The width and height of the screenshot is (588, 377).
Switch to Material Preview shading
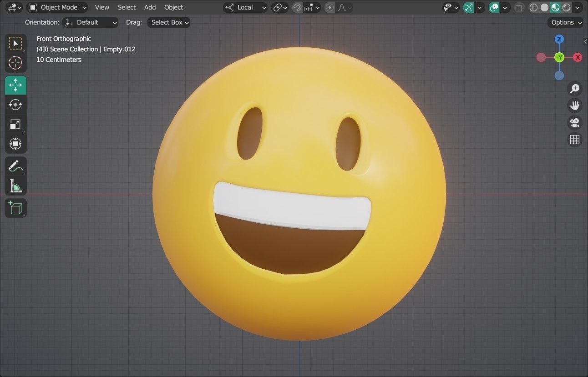click(x=556, y=7)
